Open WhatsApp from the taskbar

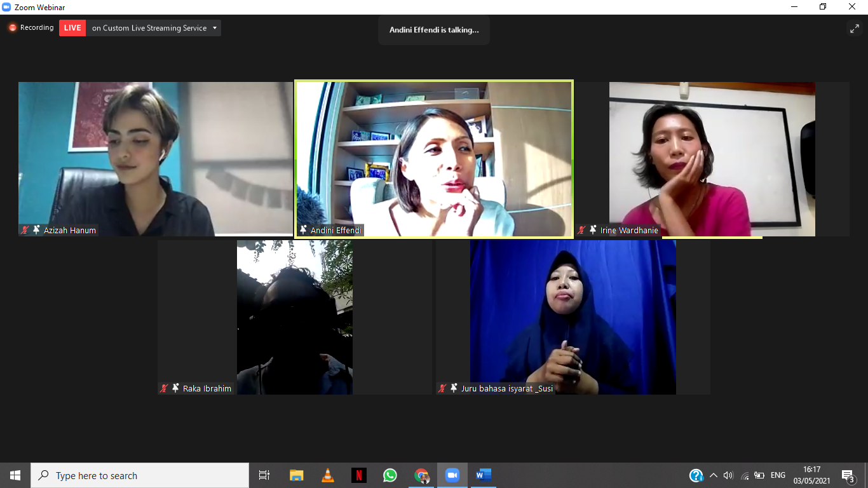390,475
